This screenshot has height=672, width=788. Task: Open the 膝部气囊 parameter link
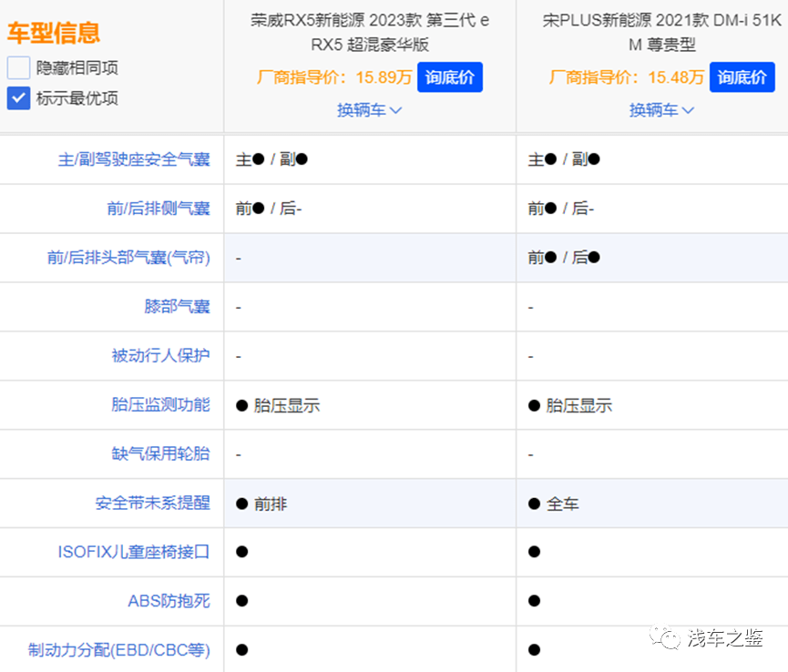[177, 307]
